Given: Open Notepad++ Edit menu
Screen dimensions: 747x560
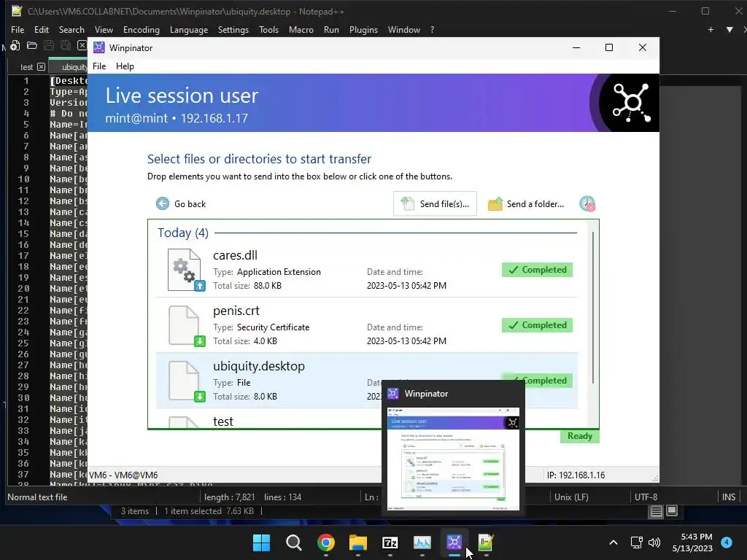Looking at the screenshot, I should [x=42, y=29].
